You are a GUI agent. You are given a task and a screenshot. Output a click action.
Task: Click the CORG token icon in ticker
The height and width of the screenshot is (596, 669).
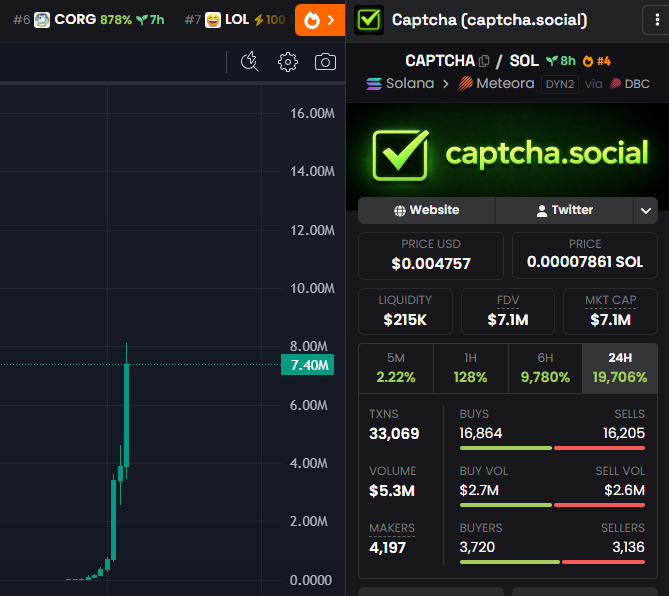[42, 20]
